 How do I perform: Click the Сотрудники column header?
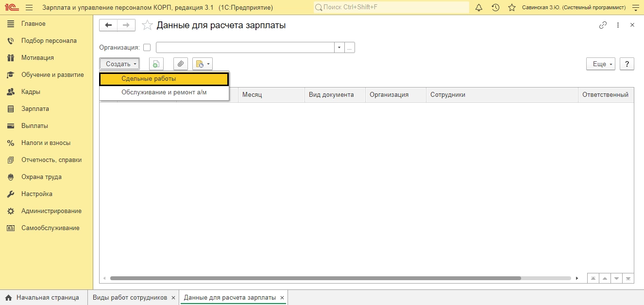502,95
